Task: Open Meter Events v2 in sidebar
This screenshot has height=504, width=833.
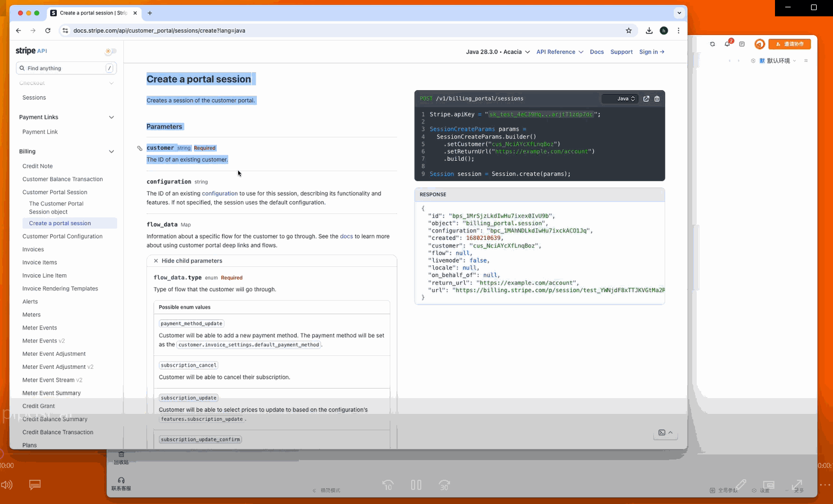Action: tap(43, 341)
